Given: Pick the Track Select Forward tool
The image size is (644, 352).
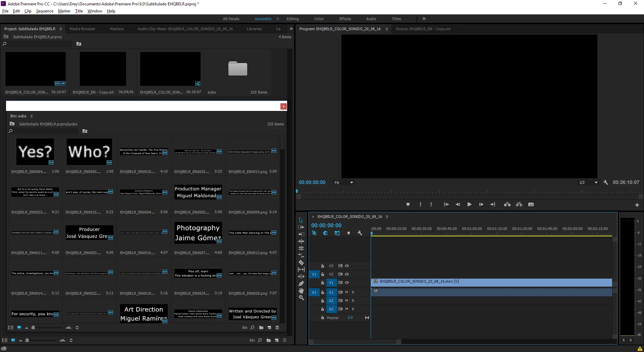Looking at the screenshot, I should [x=301, y=227].
